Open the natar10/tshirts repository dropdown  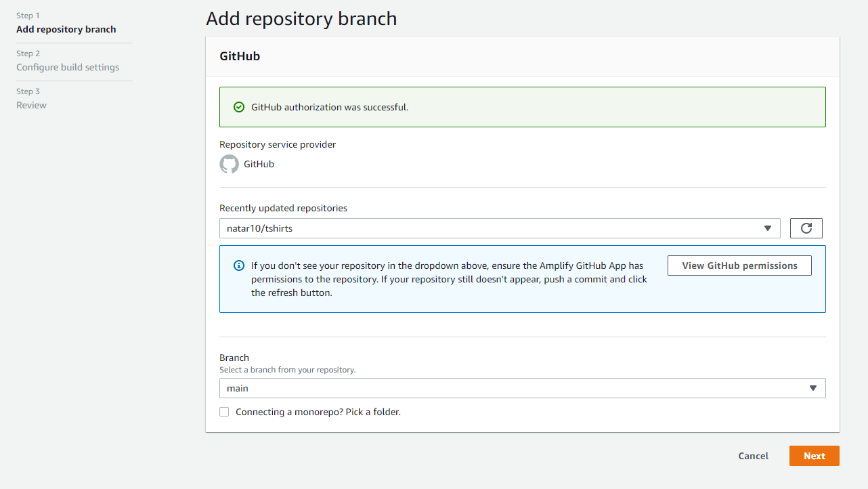tap(500, 228)
